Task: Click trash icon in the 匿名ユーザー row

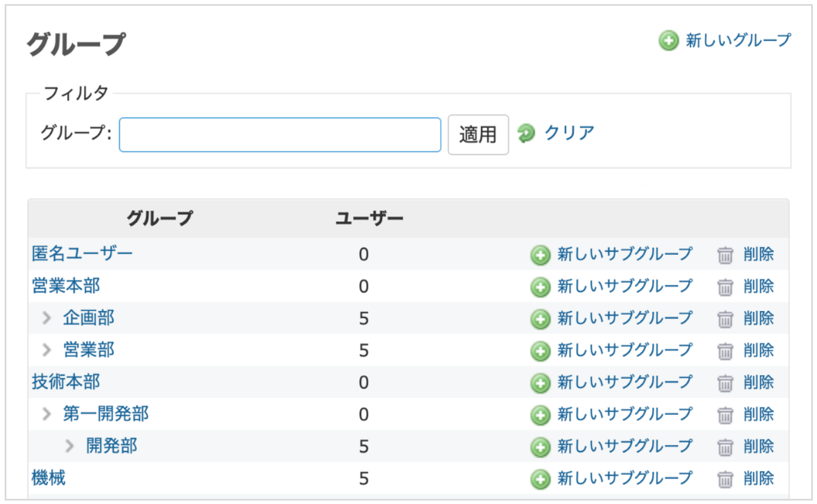Action: (725, 255)
